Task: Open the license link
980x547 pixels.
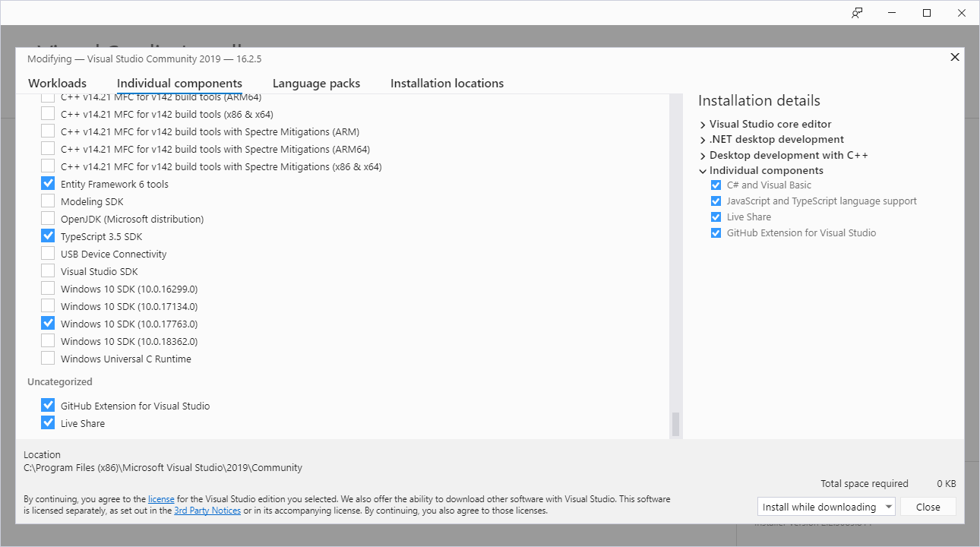Action: [x=161, y=499]
